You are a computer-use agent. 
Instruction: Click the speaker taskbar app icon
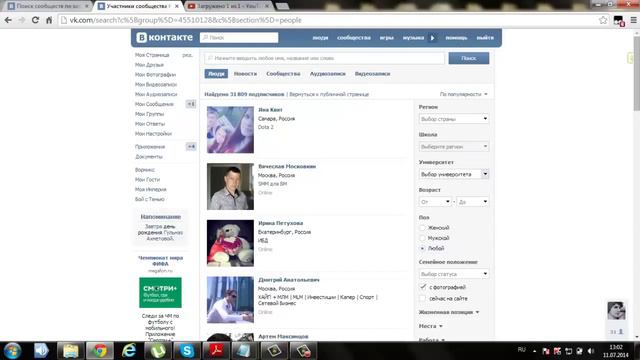(41, 351)
